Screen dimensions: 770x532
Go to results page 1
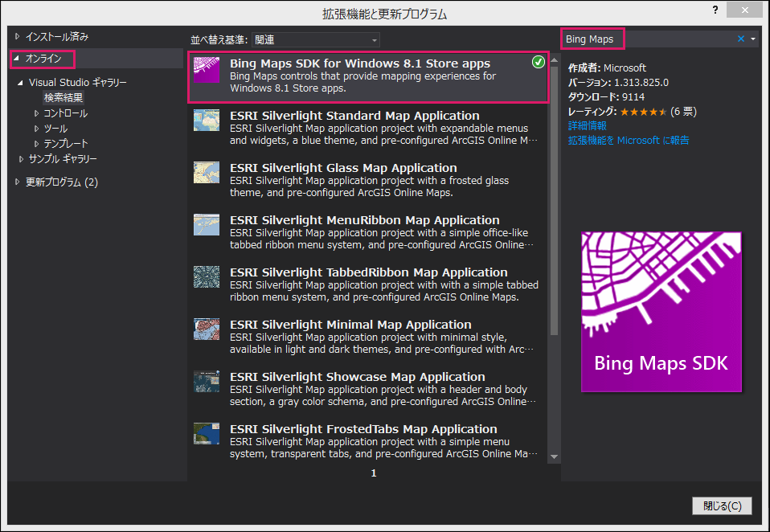point(374,473)
